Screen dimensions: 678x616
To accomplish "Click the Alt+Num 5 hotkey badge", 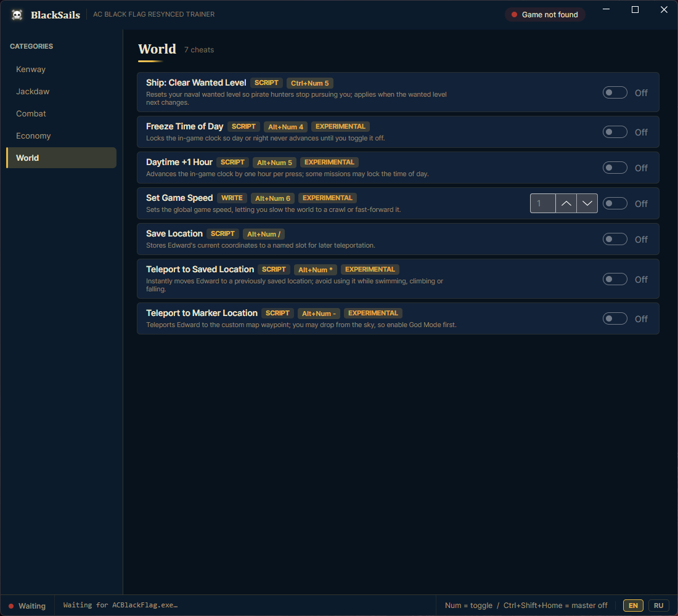I will click(x=274, y=163).
